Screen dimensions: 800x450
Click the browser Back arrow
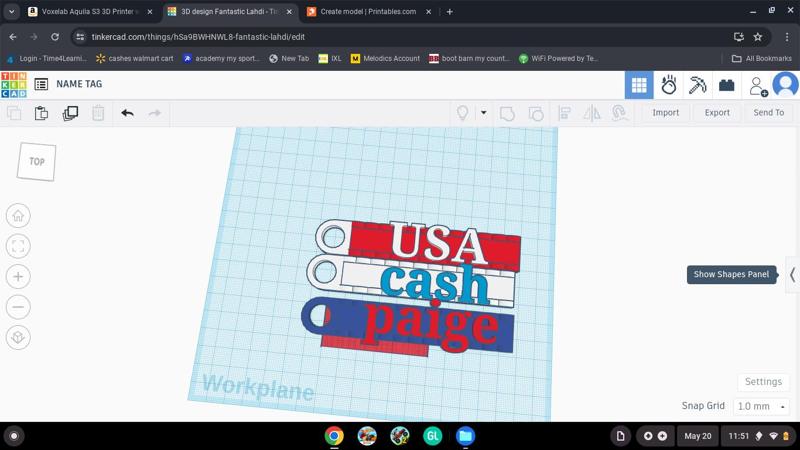pos(13,37)
